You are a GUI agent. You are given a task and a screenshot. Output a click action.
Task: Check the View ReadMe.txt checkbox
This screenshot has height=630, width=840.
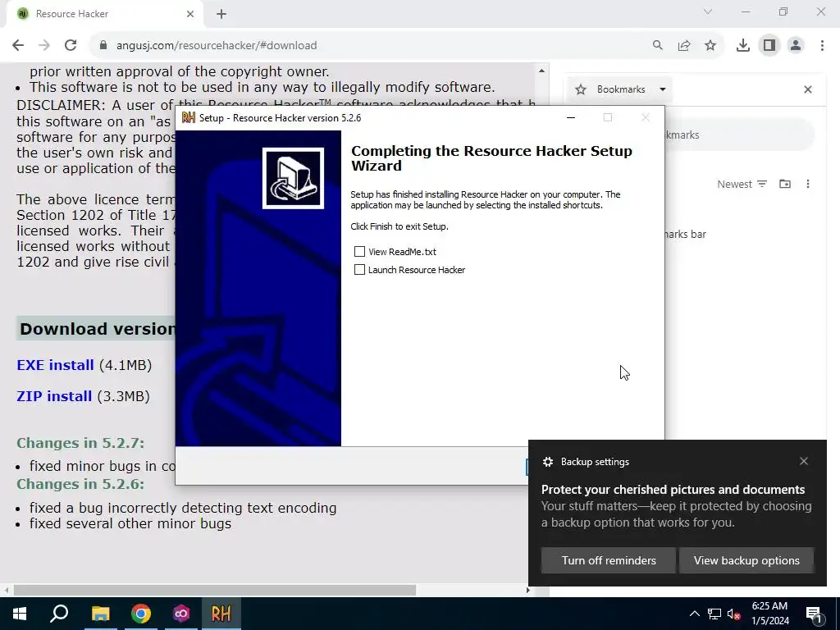tap(359, 251)
